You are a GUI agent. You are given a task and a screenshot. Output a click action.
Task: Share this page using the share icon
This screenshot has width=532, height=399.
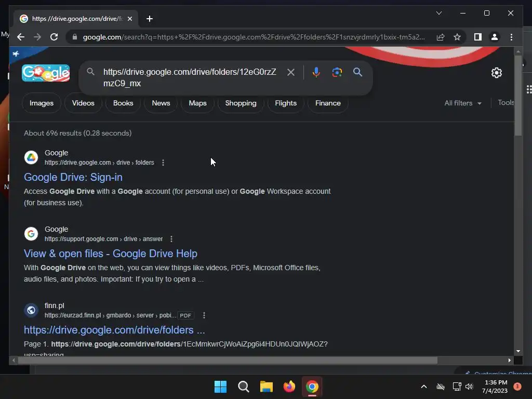click(441, 37)
